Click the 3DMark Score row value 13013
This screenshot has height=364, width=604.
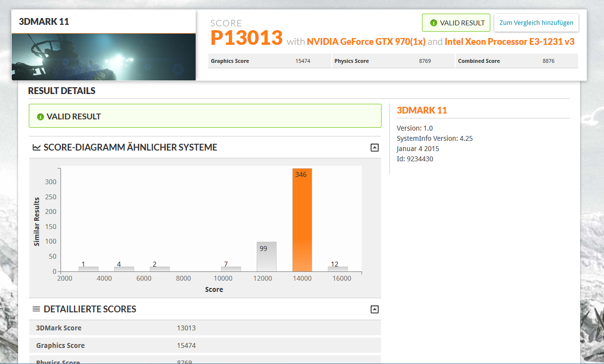(186, 328)
